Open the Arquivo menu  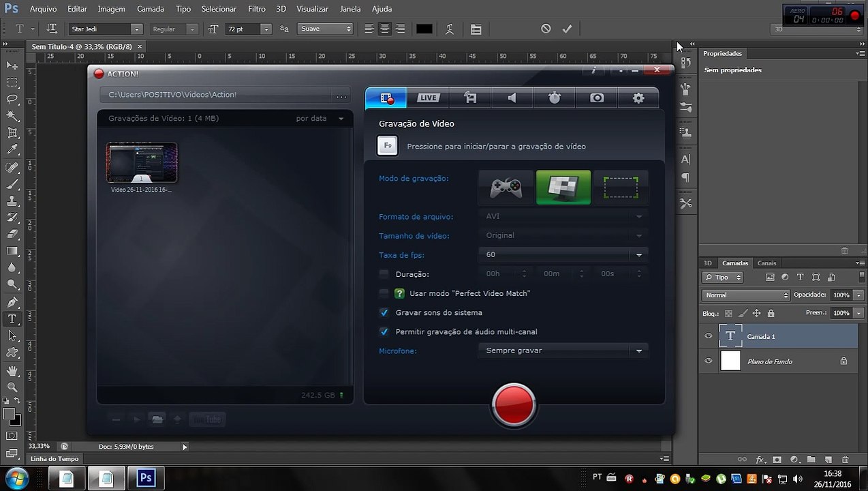[44, 9]
